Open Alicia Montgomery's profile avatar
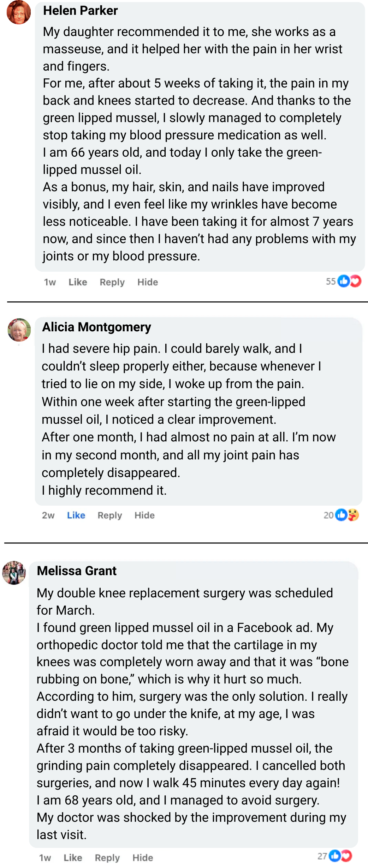 coord(19,330)
